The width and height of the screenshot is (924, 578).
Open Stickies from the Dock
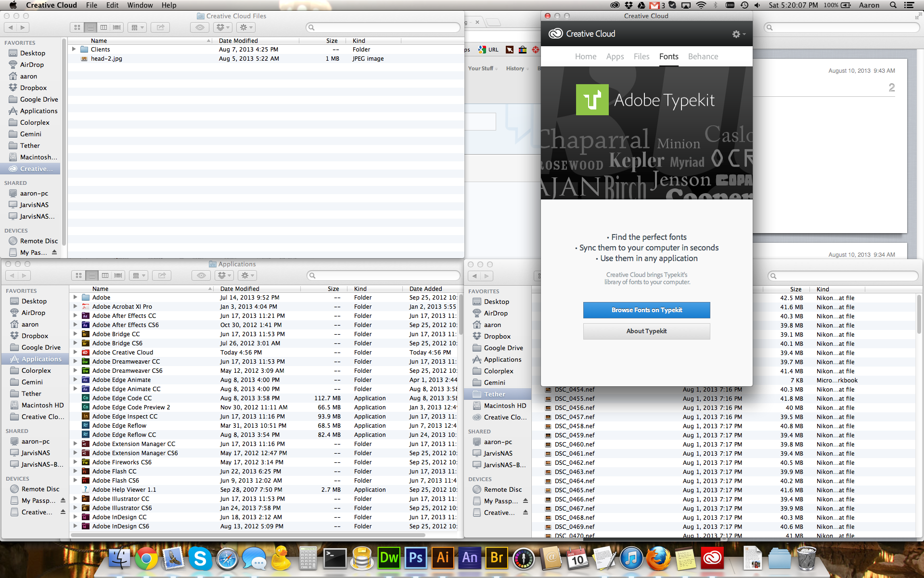tap(685, 558)
